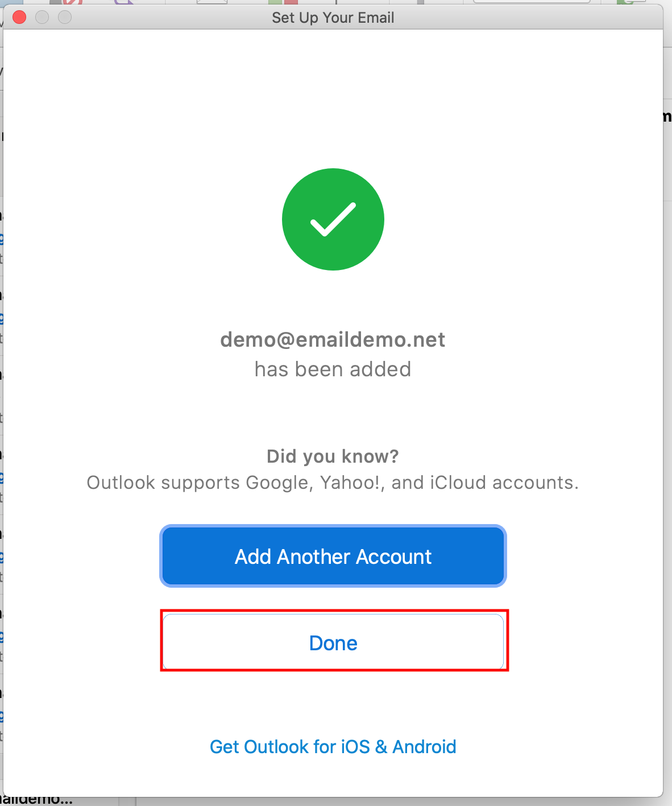672x806 pixels.
Task: Click the "has been added" message
Action: pyautogui.click(x=333, y=369)
